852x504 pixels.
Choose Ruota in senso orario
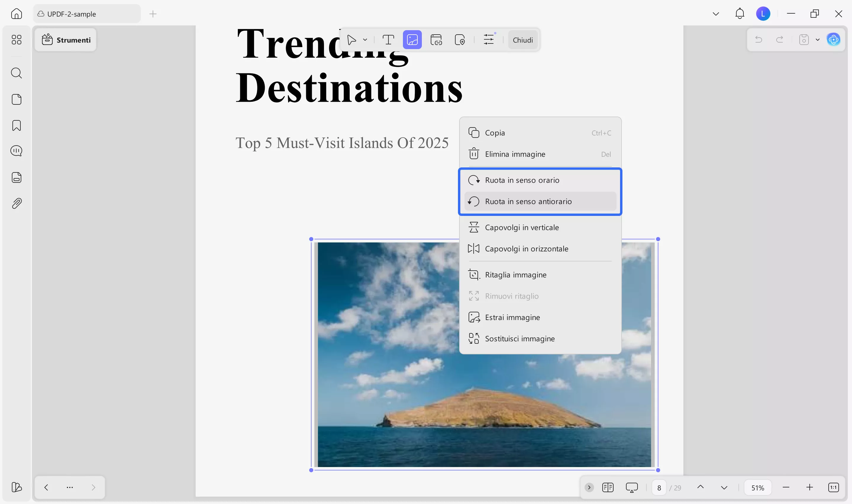tap(522, 180)
